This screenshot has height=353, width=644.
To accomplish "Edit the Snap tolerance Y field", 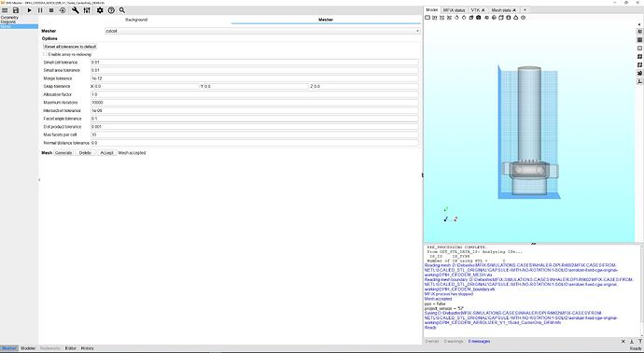I will coord(256,86).
